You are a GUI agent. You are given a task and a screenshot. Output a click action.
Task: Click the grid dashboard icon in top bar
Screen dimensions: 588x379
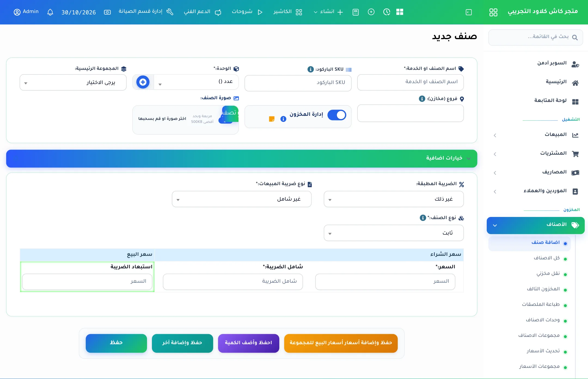tap(400, 12)
